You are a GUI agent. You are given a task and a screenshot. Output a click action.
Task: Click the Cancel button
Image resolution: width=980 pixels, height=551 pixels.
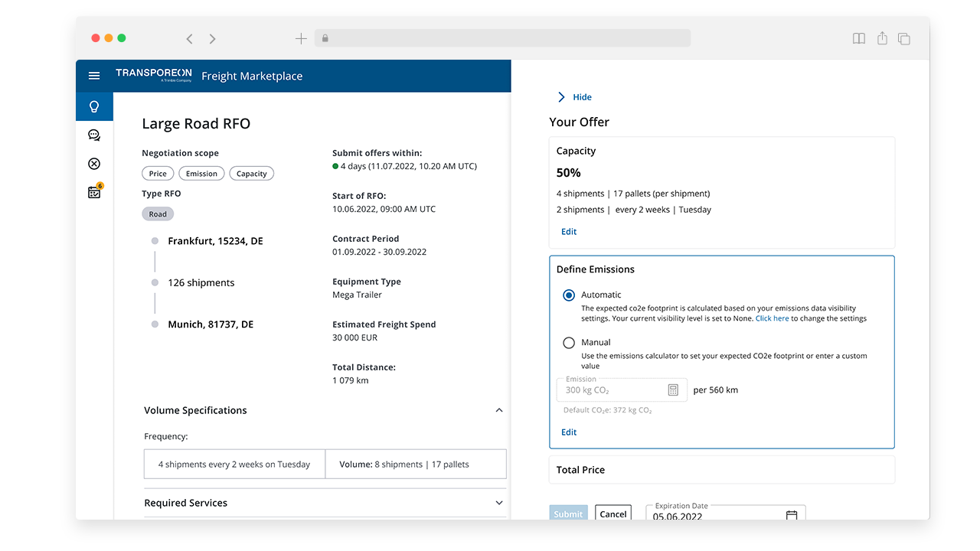pyautogui.click(x=612, y=514)
